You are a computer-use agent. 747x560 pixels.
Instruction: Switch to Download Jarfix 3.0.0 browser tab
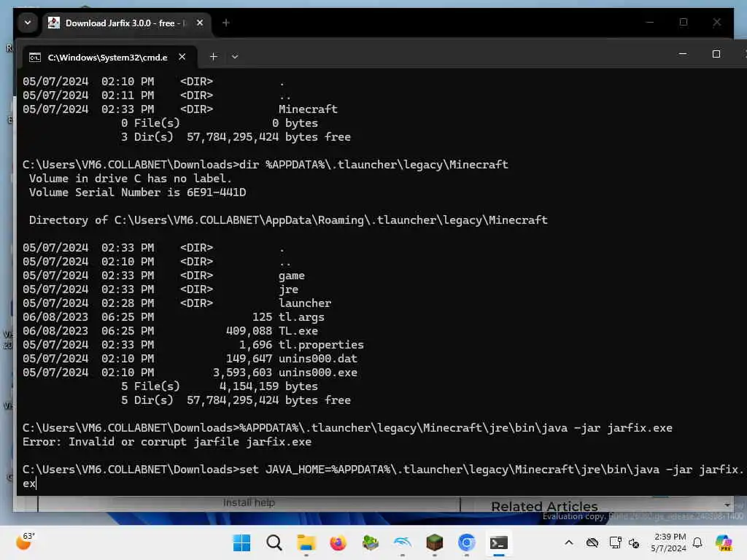click(125, 23)
